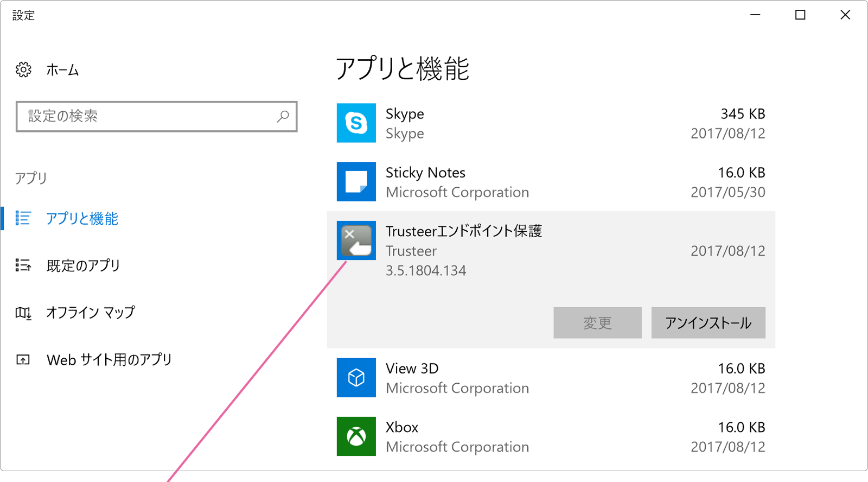Close the 設定 window
Image resolution: width=868 pixels, height=482 pixels.
pyautogui.click(x=845, y=15)
